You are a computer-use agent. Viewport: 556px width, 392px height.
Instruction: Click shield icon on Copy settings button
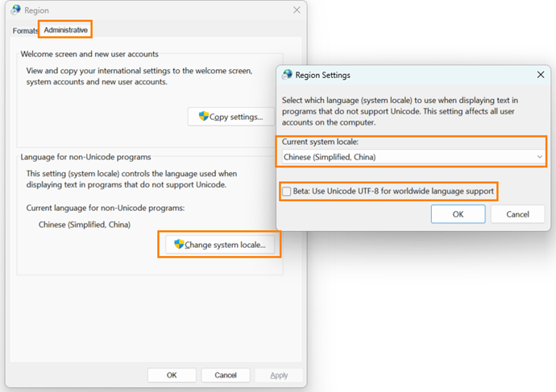tap(204, 116)
